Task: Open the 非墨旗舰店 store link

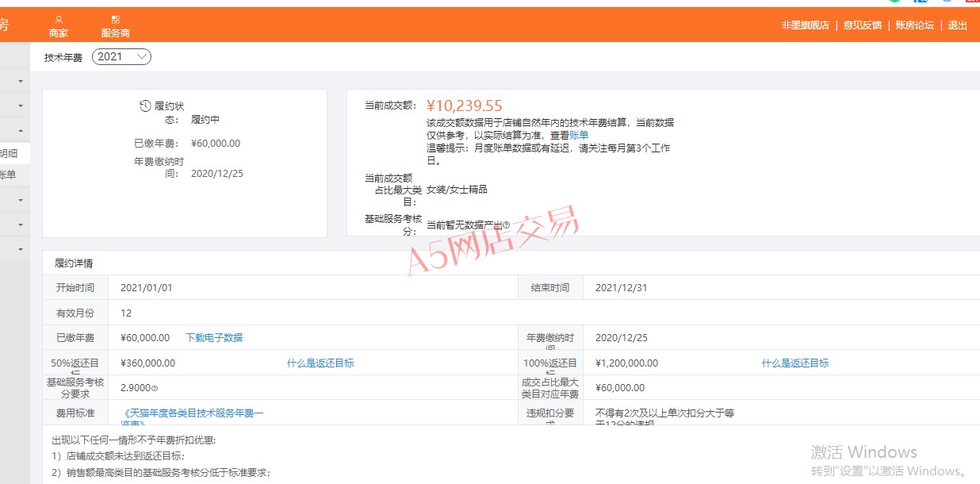Action: tap(805, 25)
